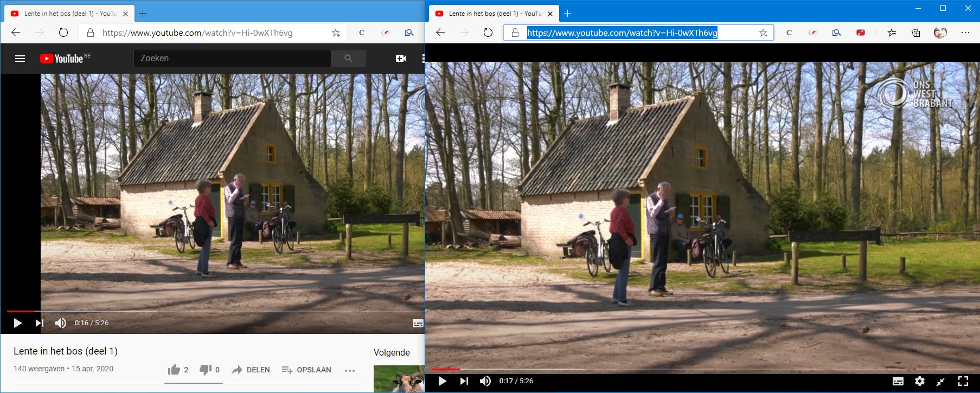Image resolution: width=980 pixels, height=393 pixels.
Task: Refresh the page in left browser window
Action: pyautogui.click(x=63, y=33)
